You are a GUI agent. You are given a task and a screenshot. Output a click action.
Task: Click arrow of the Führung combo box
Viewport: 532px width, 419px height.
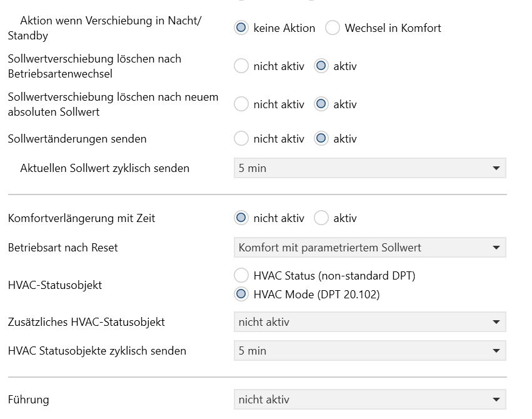(496, 400)
